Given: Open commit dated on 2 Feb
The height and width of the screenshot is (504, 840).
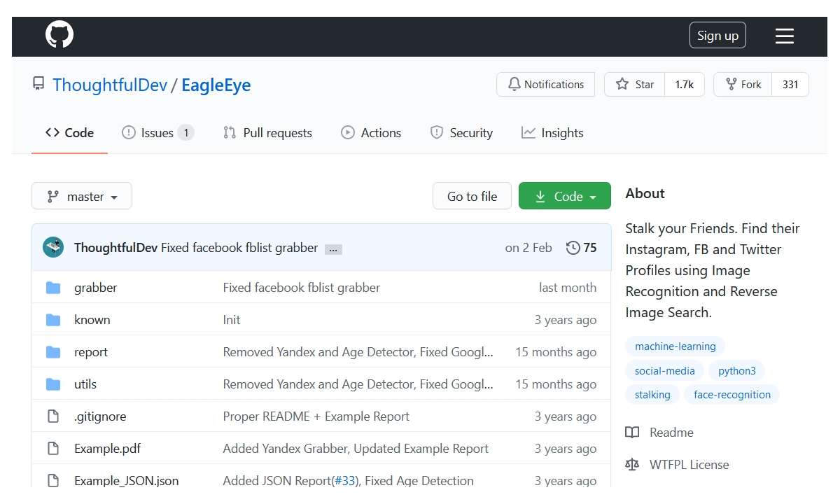Looking at the screenshot, I should [528, 248].
